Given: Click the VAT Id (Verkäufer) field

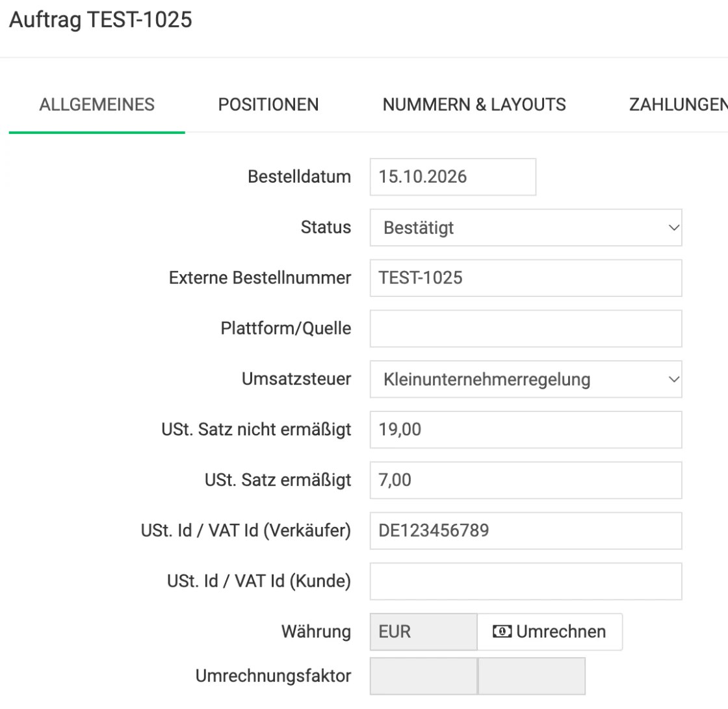Looking at the screenshot, I should [526, 531].
